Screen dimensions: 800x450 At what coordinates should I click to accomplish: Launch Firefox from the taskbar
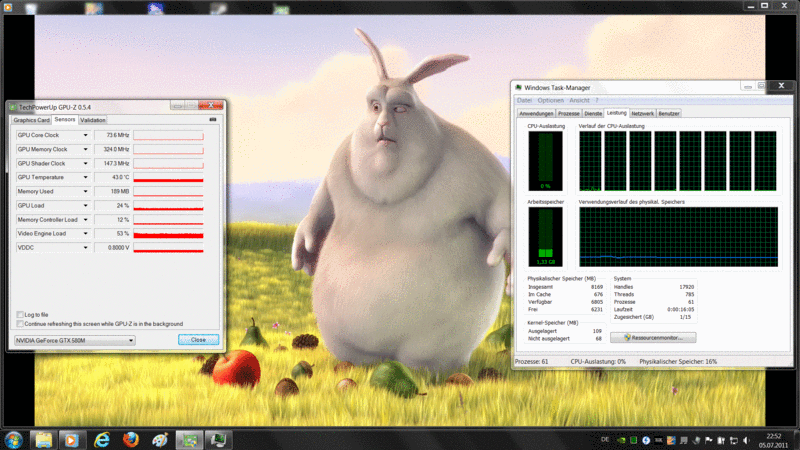click(131, 439)
